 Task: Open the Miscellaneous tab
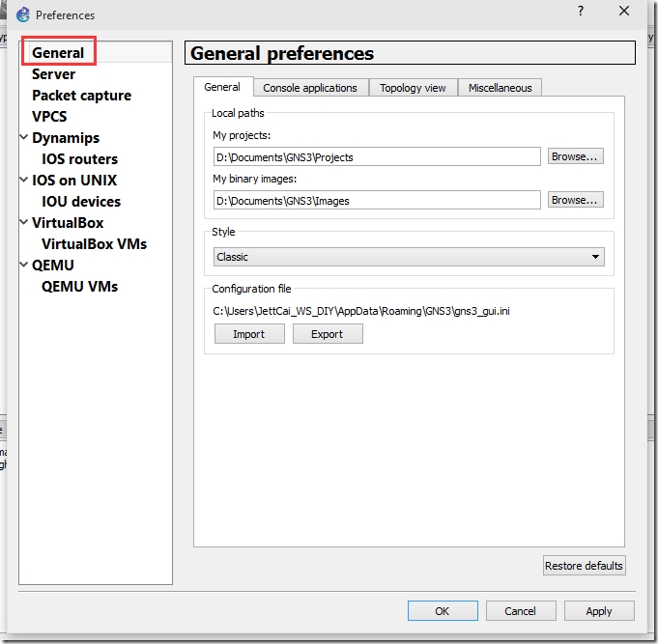point(500,88)
